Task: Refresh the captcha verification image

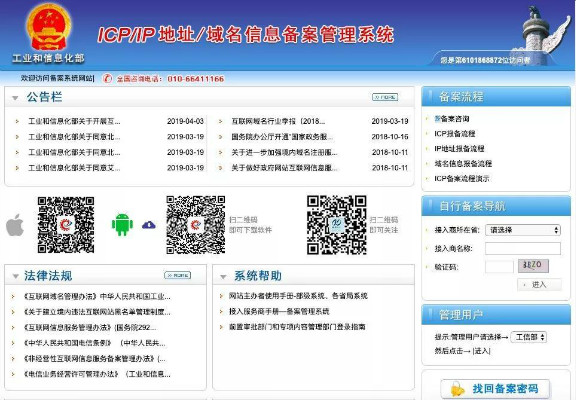Action: click(x=533, y=266)
